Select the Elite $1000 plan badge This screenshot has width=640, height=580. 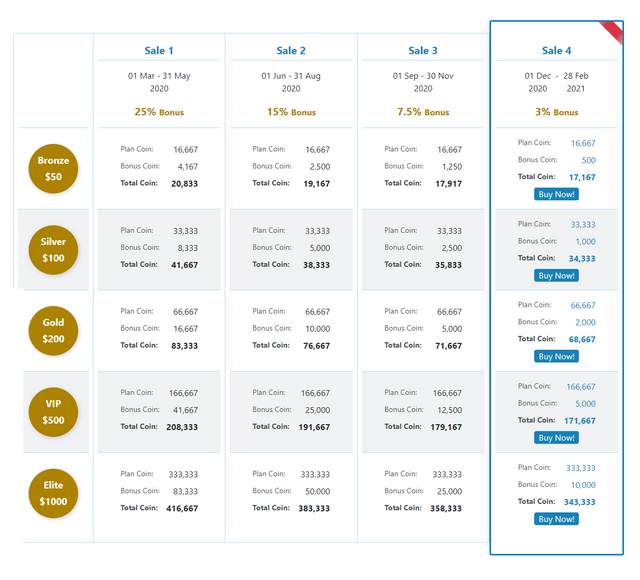coord(53,493)
